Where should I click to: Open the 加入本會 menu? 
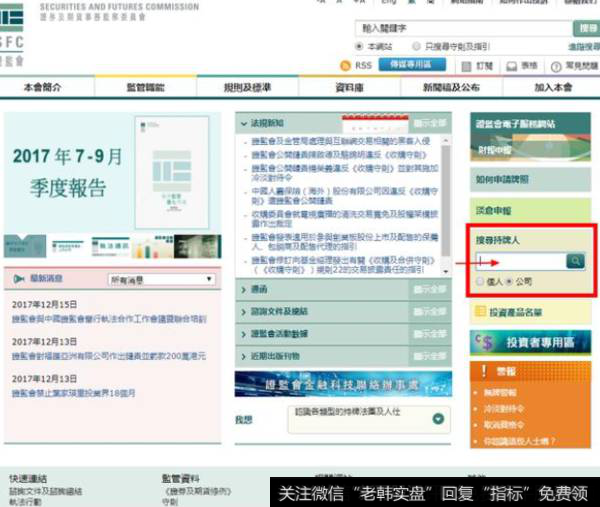(553, 87)
